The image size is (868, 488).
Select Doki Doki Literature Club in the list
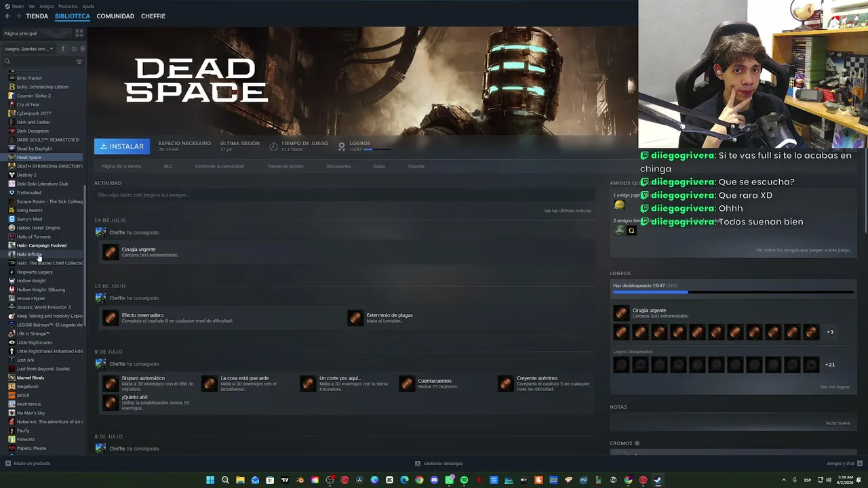pyautogui.click(x=42, y=184)
